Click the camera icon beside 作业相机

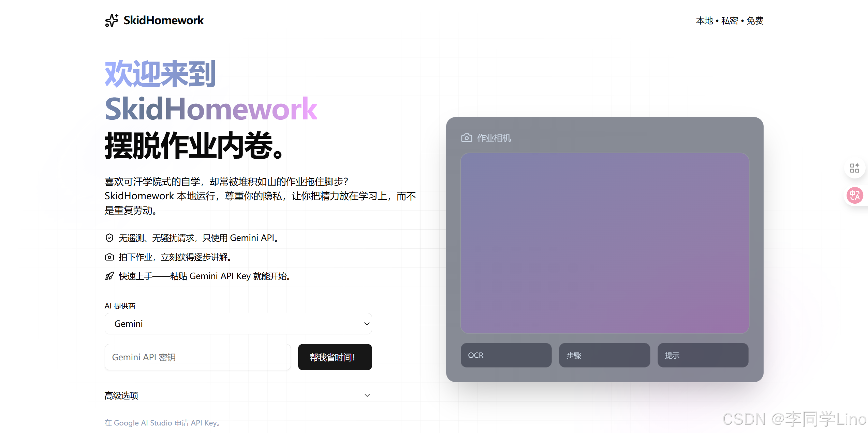[x=467, y=138]
